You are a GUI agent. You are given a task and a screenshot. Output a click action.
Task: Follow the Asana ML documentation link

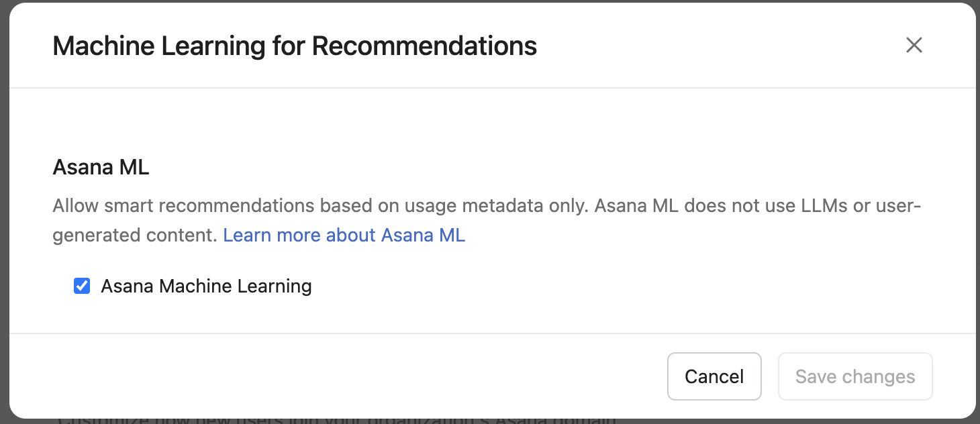[344, 235]
